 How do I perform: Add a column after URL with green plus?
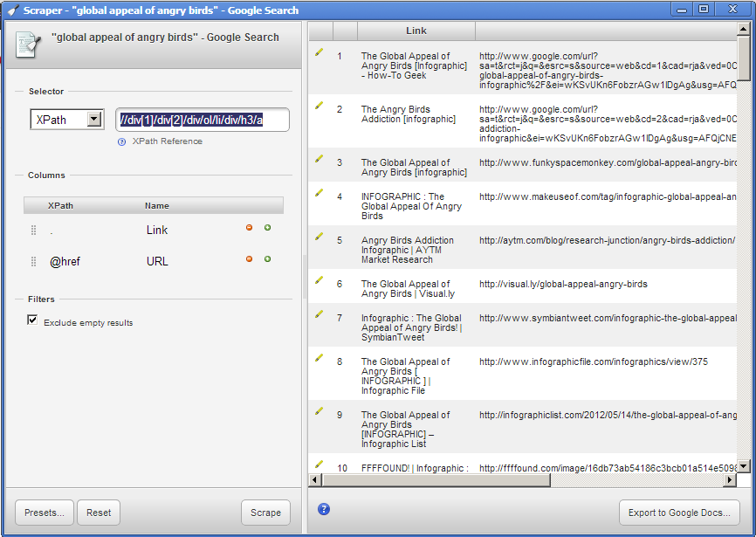(x=268, y=258)
